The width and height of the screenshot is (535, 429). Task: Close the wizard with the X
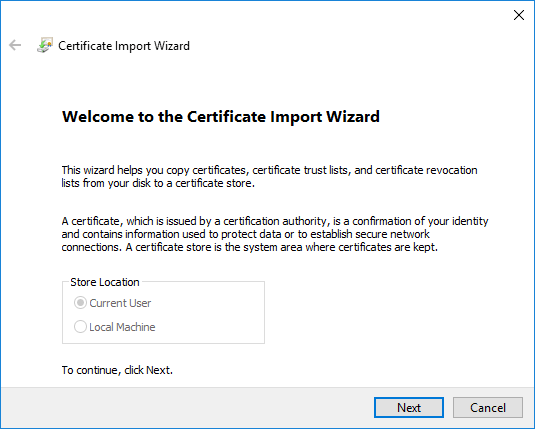pos(519,15)
